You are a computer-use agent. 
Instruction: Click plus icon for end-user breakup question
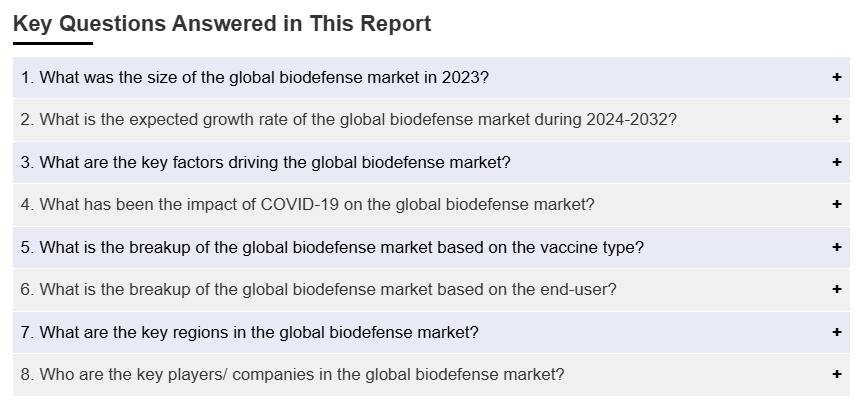point(836,289)
